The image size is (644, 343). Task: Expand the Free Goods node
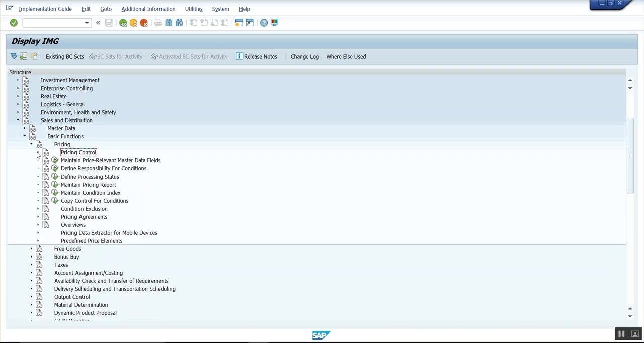pos(31,249)
